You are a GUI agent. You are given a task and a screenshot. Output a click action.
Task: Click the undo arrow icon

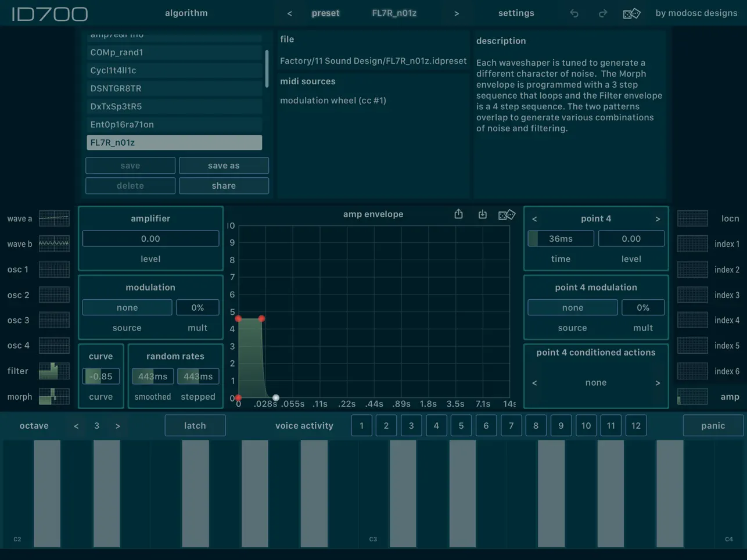point(574,13)
